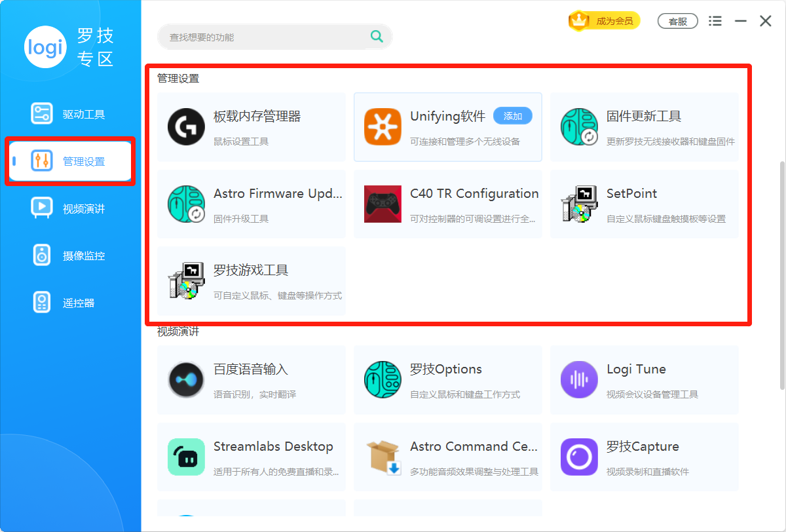
Task: Click the Unifying软件 orange star icon
Action: click(x=383, y=126)
